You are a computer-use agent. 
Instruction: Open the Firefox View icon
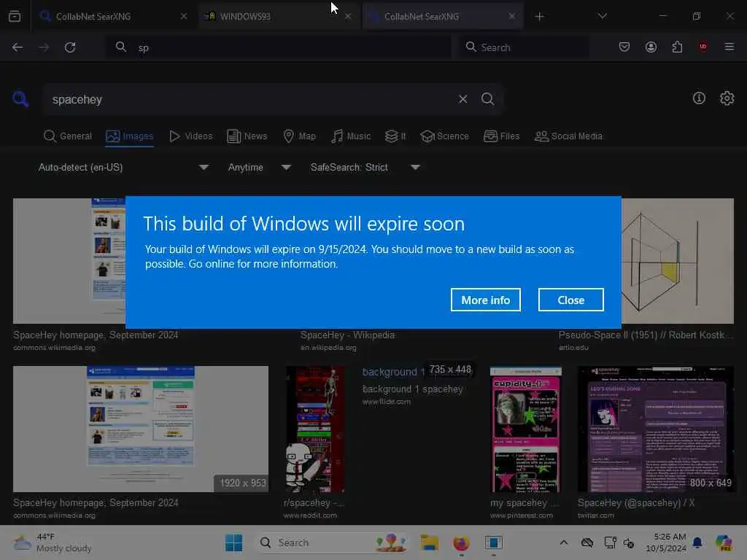[15, 16]
